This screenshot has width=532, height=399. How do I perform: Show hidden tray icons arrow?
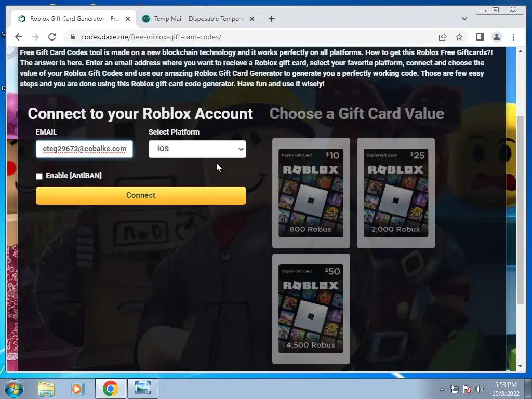pos(442,389)
